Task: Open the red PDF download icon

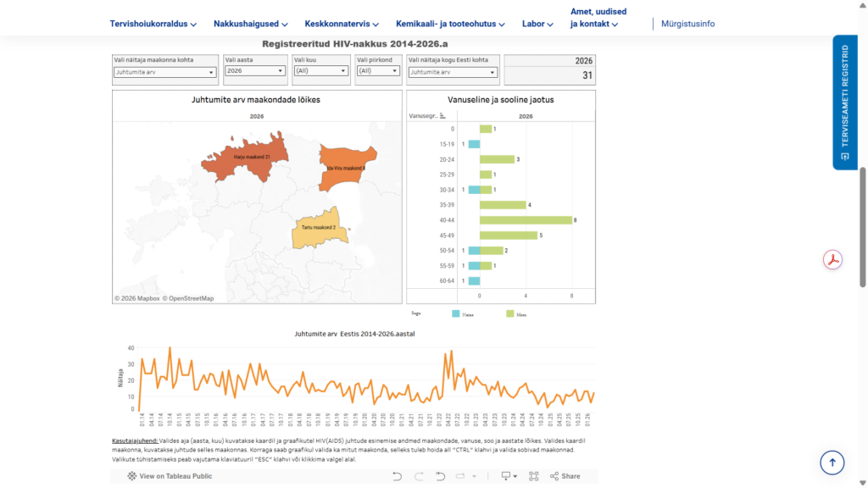Action: pyautogui.click(x=832, y=259)
